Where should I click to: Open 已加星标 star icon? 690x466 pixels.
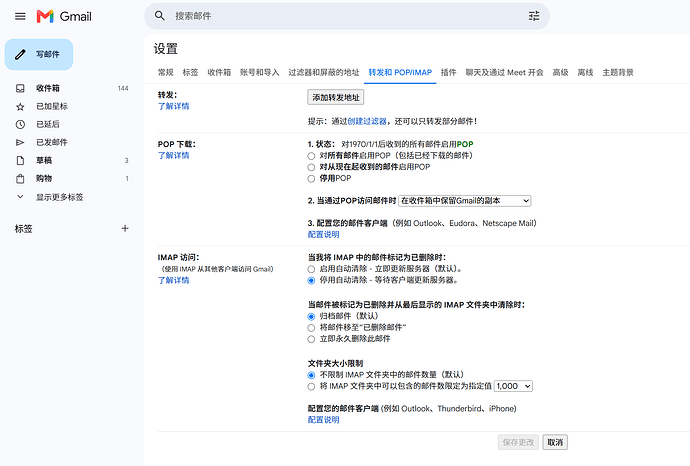pos(20,106)
